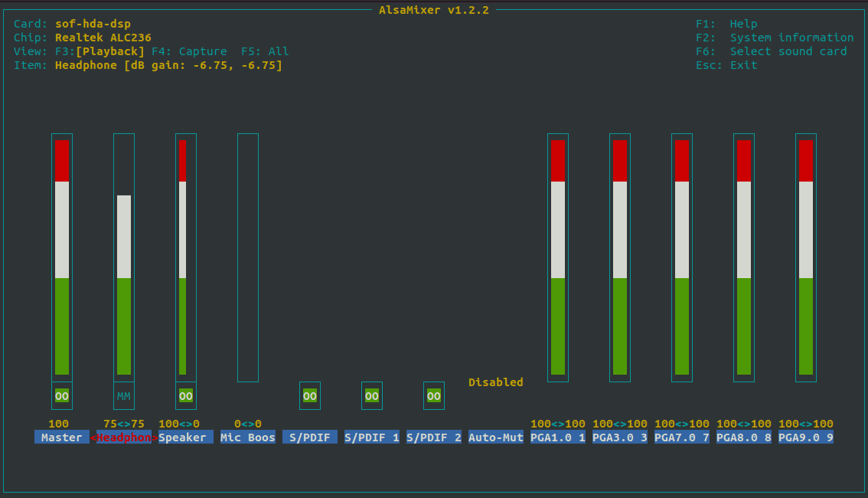Switch to the F4 Capture view
The height and width of the screenshot is (498, 868).
189,51
